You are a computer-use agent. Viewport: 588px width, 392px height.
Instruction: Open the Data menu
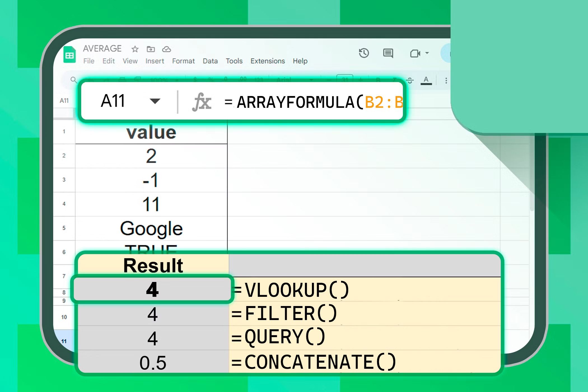click(x=210, y=61)
